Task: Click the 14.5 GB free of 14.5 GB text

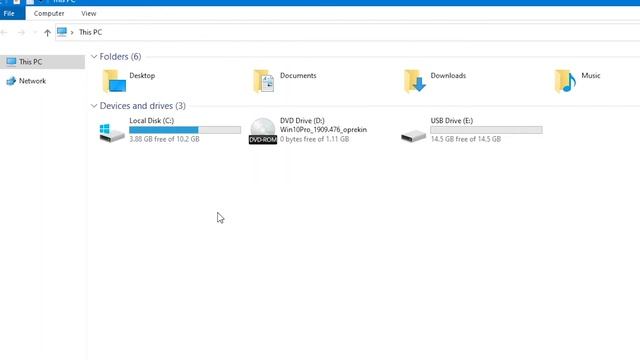Action: coord(465,139)
